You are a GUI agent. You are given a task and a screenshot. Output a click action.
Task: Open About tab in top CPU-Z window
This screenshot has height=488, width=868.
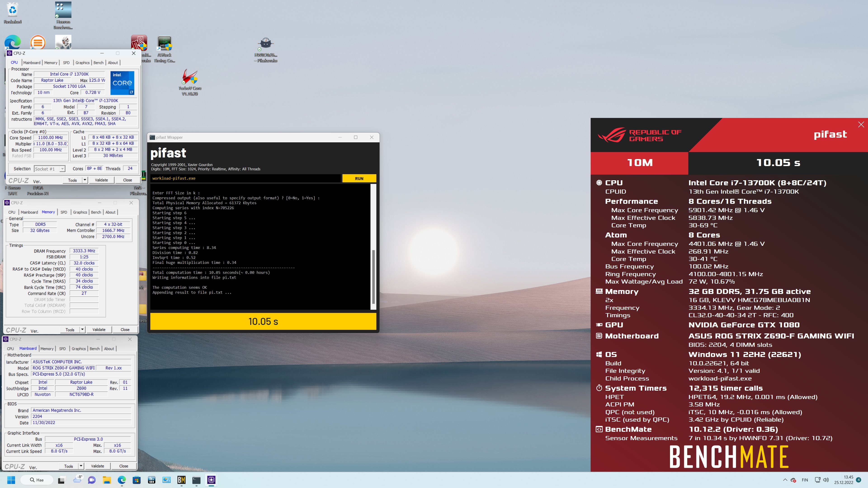tap(113, 63)
